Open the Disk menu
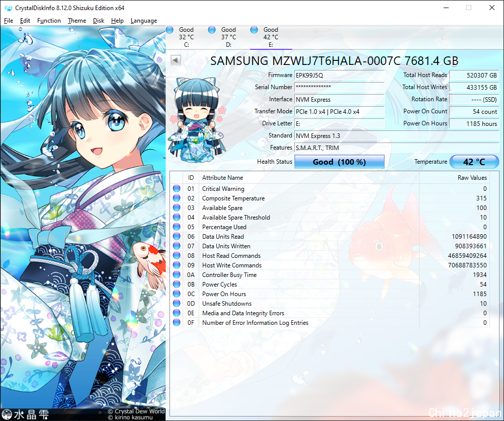This screenshot has width=504, height=421. (x=99, y=21)
